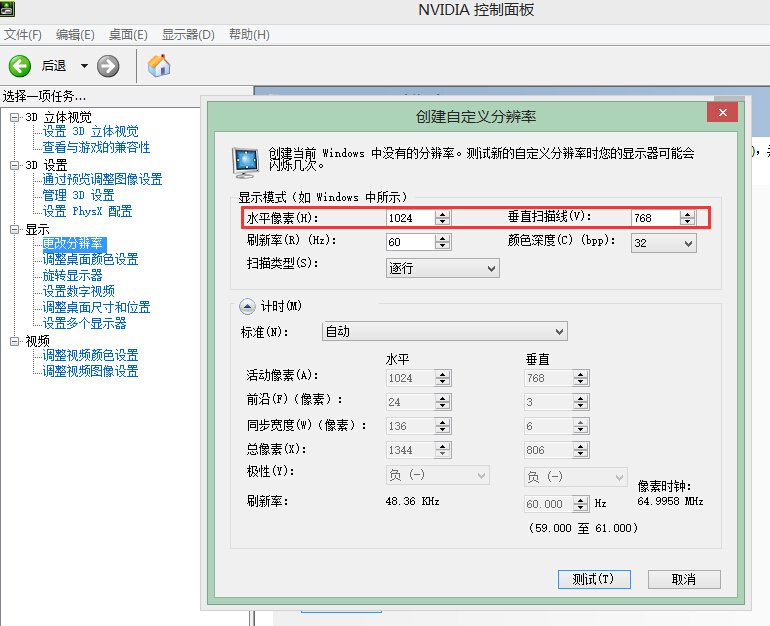The height and width of the screenshot is (626, 770).
Task: Select 设置 PhysX 配置 link
Action: 87,211
